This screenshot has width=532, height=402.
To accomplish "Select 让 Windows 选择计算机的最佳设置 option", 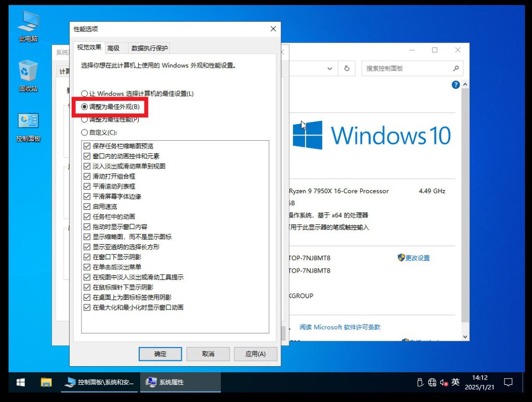I will [85, 93].
